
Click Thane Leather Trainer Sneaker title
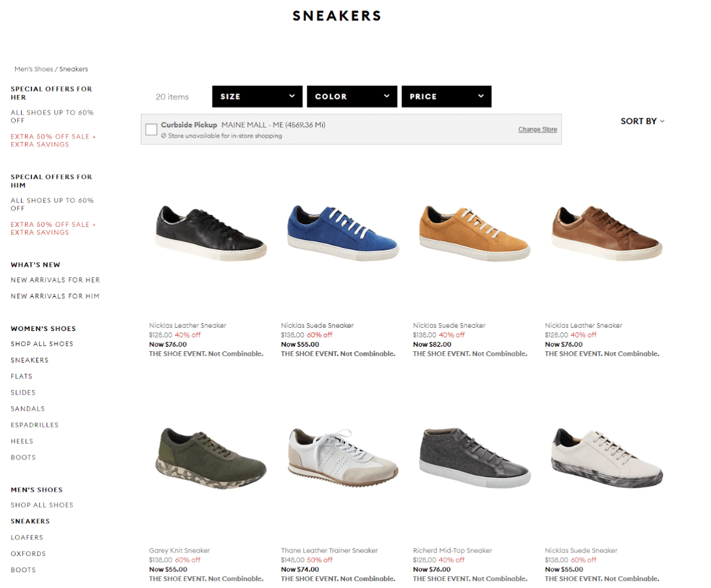(x=329, y=551)
